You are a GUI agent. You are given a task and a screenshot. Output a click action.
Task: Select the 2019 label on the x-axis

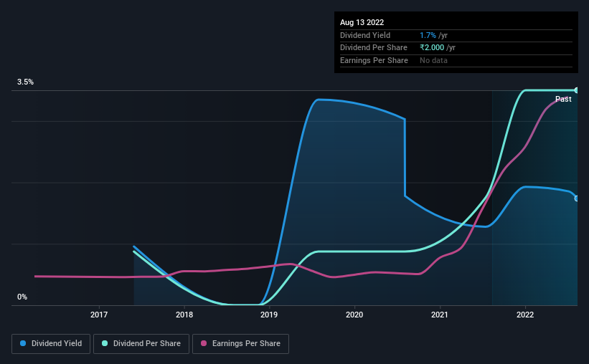click(x=269, y=315)
